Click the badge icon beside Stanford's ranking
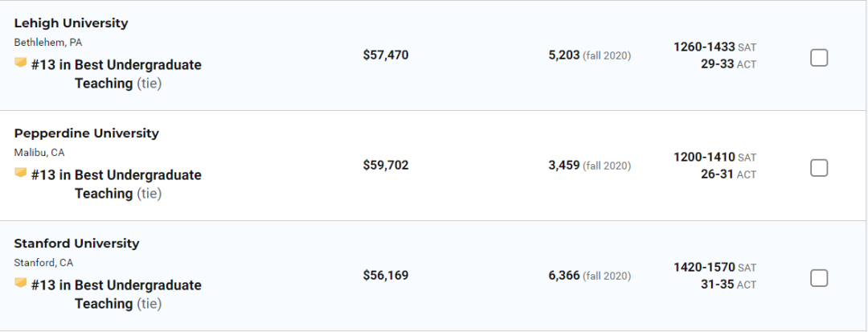The height and width of the screenshot is (332, 868). [x=21, y=282]
